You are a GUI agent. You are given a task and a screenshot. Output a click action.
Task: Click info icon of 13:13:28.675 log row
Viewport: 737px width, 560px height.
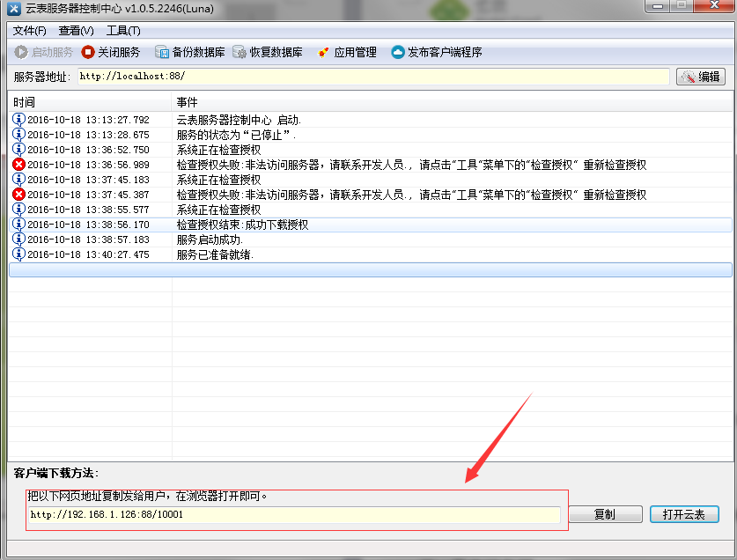(x=18, y=135)
